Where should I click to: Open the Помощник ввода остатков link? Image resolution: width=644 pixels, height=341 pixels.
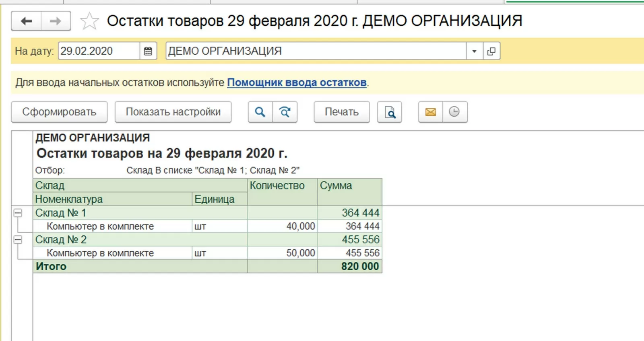click(297, 82)
